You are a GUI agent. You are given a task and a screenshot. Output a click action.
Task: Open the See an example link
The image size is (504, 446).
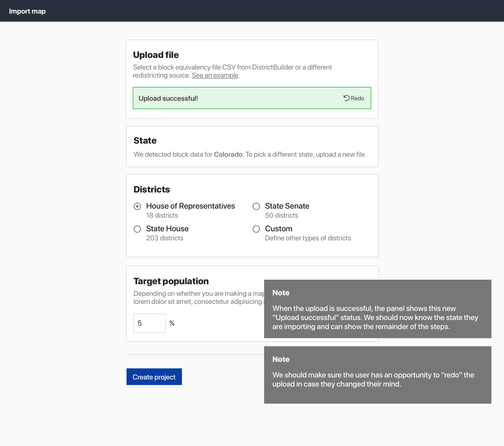coord(214,75)
